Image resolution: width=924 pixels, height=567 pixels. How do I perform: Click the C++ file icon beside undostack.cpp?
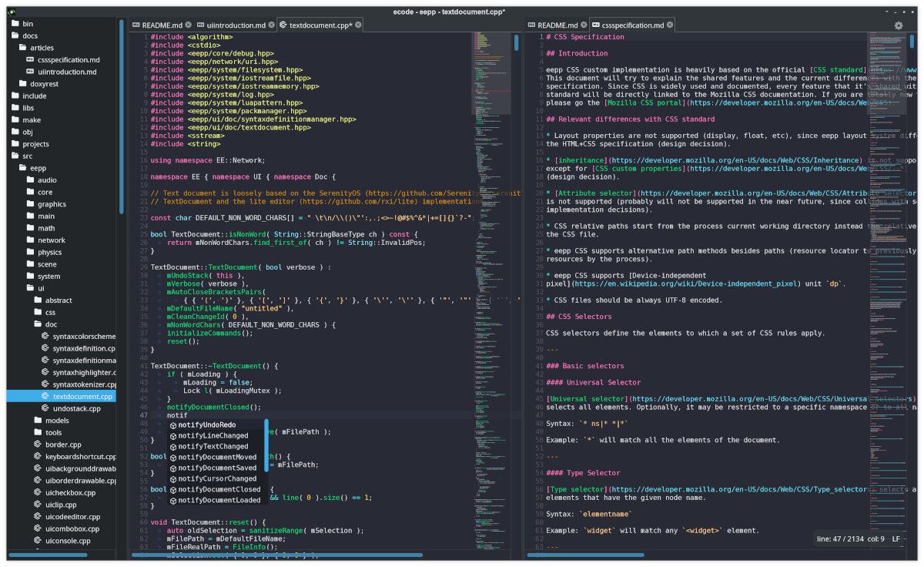point(44,408)
